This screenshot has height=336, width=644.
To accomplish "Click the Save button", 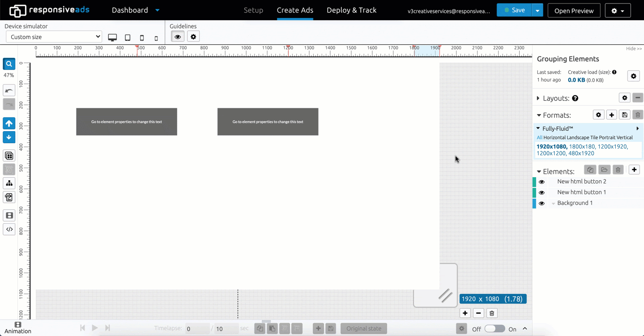I will point(514,10).
